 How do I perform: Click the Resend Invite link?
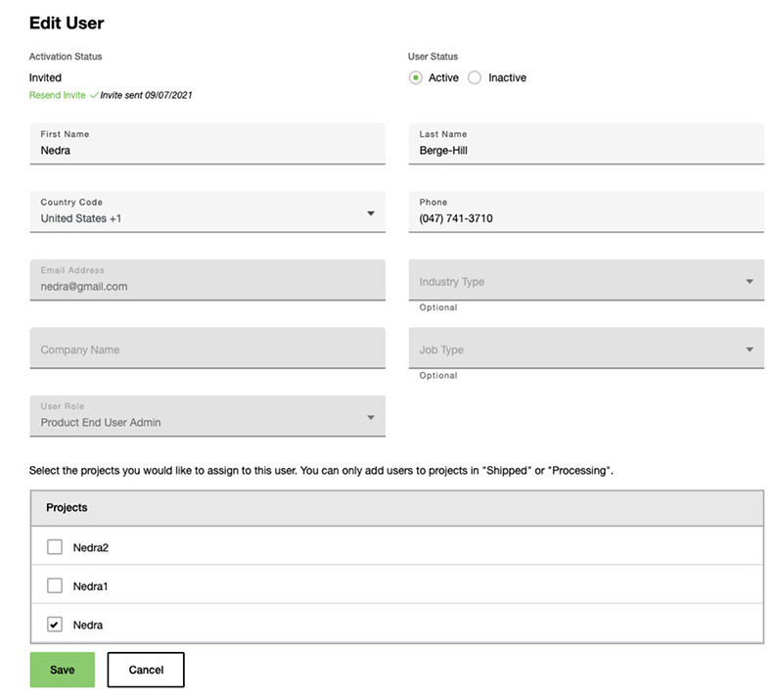point(57,96)
